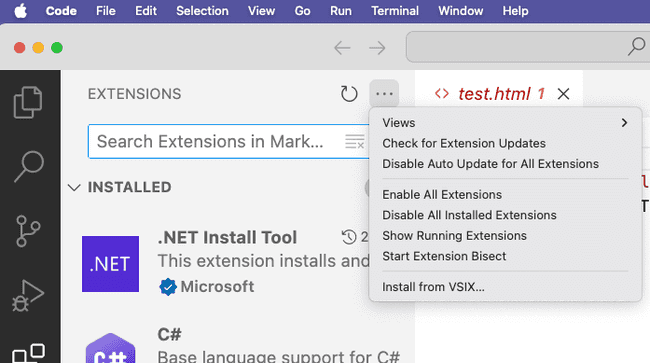
Task: Open the Go menu
Action: point(303,11)
